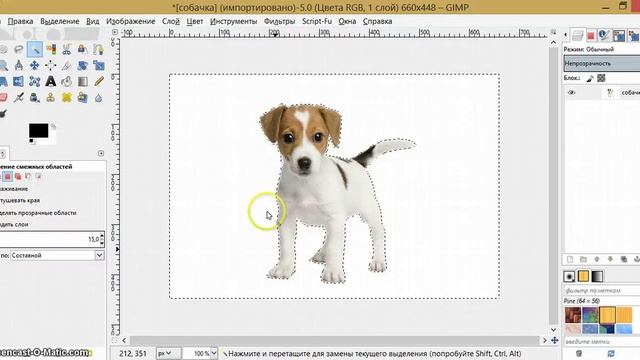640x360 pixels.
Task: Open the 100% zoom dropdown arrow
Action: pyautogui.click(x=213, y=353)
